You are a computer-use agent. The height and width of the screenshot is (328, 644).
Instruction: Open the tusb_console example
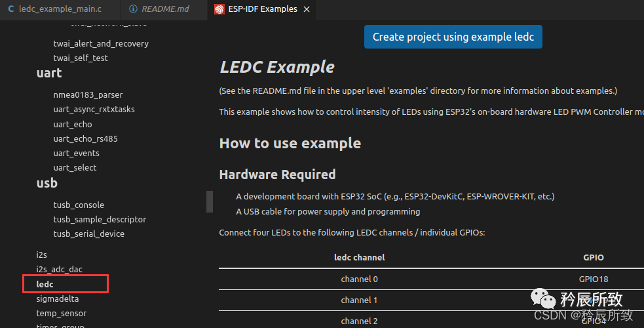(79, 205)
